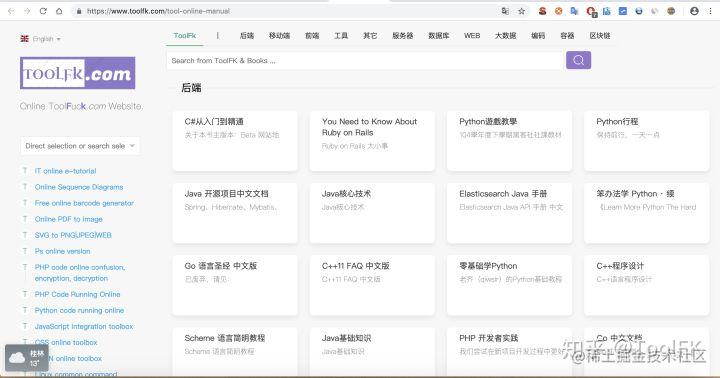Viewport: 720px width, 378px height.
Task: Open CSS online toolbox link
Action: [66, 343]
